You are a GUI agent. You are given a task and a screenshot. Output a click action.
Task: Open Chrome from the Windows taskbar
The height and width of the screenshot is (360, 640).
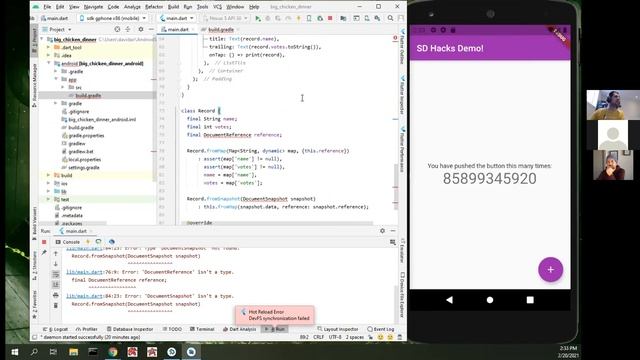[x=113, y=352]
